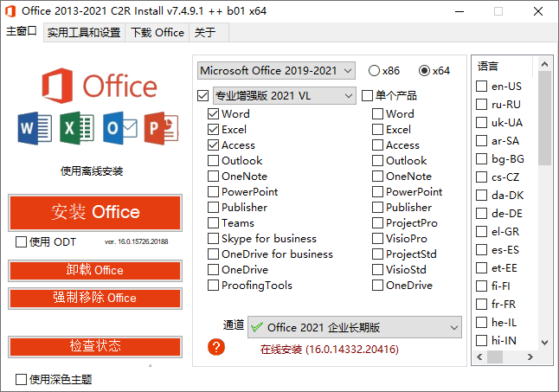Toggle the 使用深色主题 dark theme checkbox

click(22, 379)
